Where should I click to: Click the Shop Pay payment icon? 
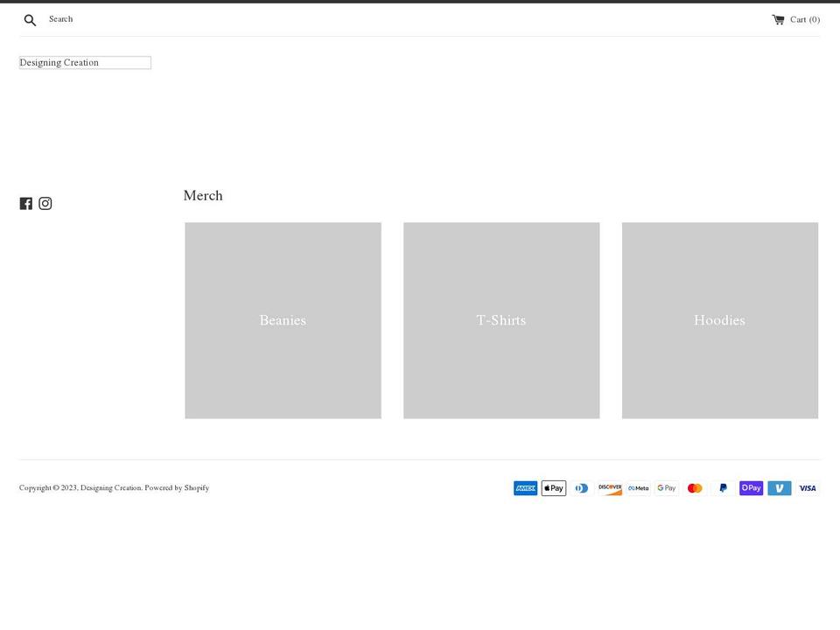click(751, 487)
